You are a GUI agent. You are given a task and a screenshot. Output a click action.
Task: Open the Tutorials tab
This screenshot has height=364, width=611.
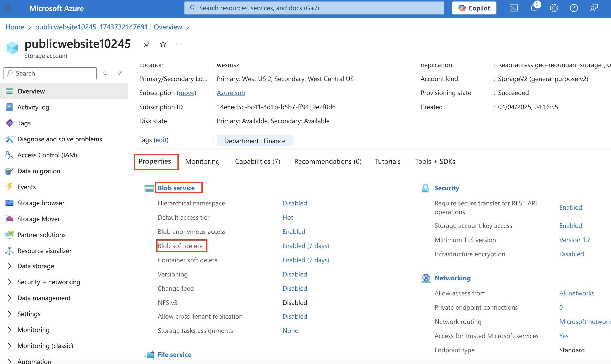(388, 162)
